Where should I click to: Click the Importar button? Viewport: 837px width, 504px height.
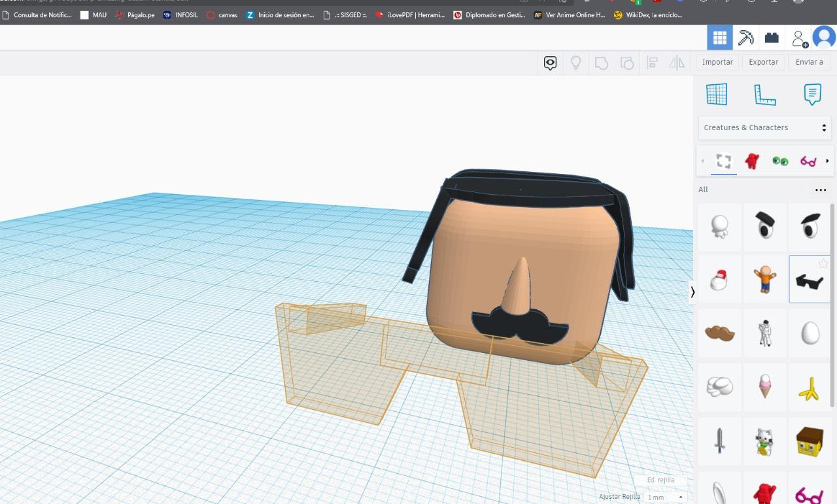717,62
